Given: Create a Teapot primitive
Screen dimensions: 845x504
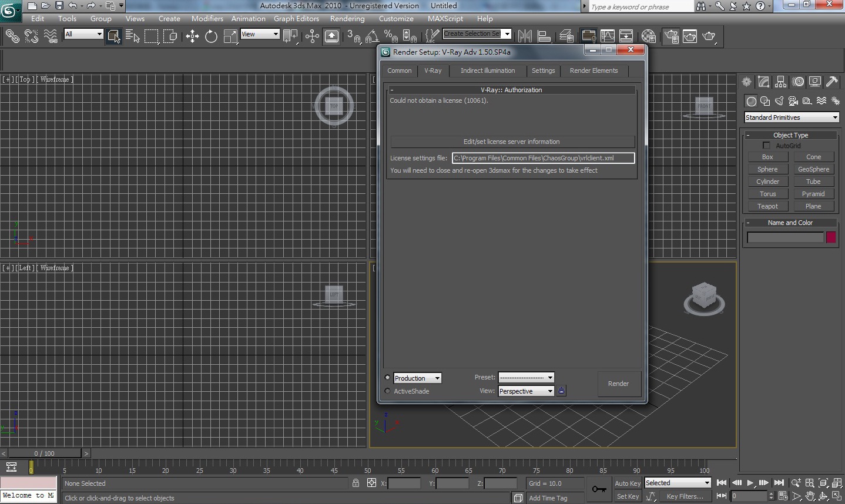Looking at the screenshot, I should tap(767, 206).
